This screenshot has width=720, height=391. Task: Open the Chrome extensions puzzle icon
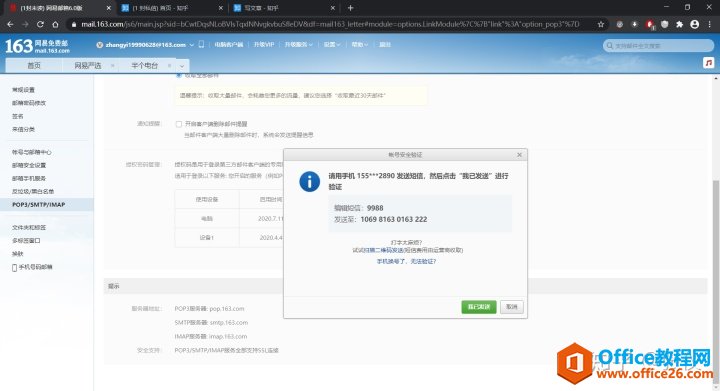click(x=680, y=24)
